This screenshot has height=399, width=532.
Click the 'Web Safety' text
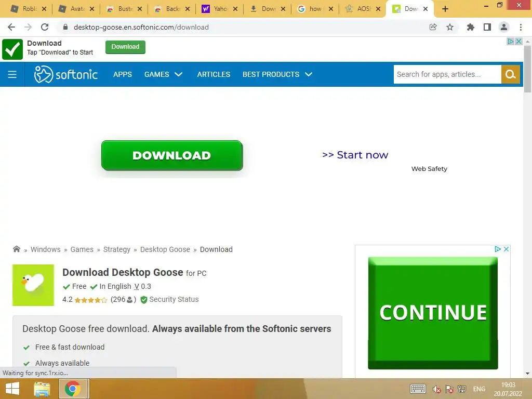[429, 169]
